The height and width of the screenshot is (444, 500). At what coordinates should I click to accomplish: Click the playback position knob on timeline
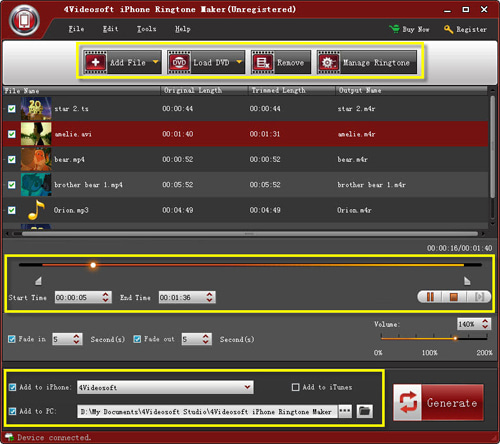[93, 265]
